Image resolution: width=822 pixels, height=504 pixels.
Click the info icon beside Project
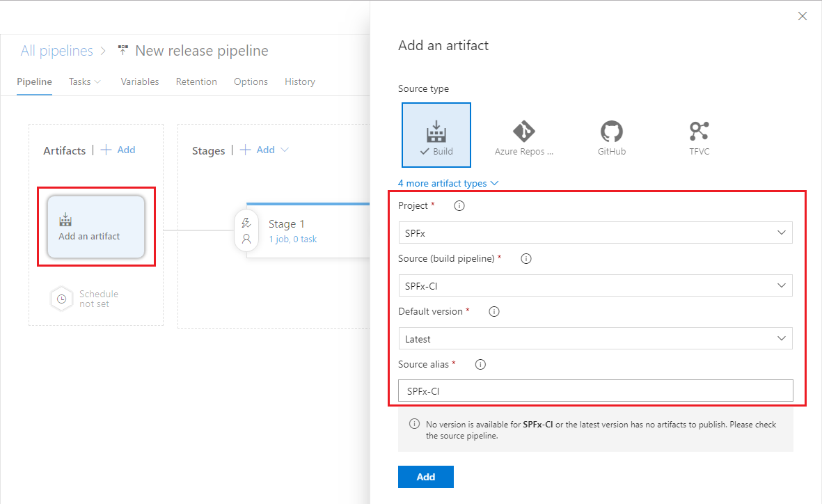pos(459,206)
